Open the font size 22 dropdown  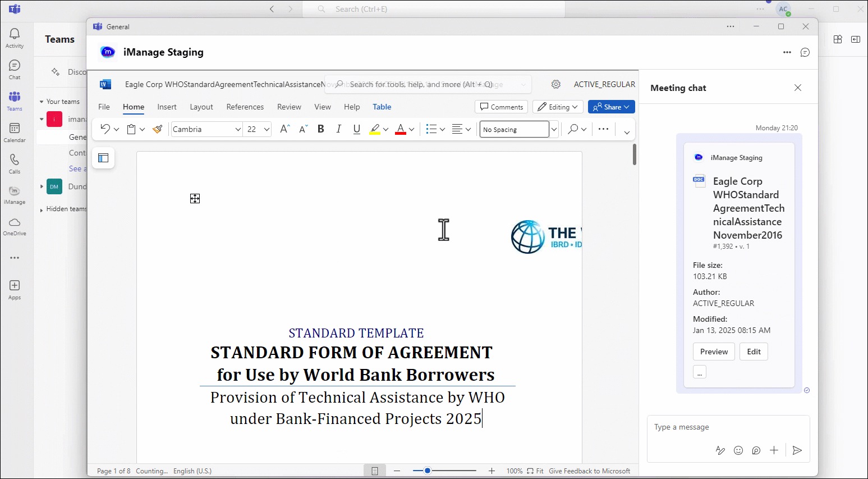pos(267,130)
